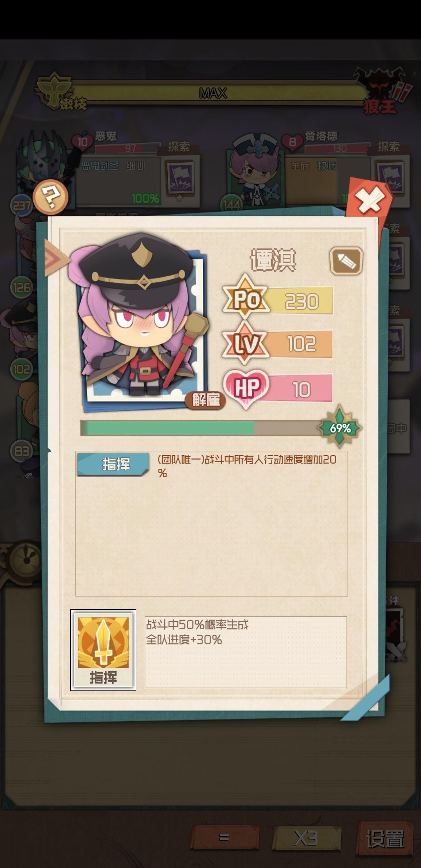Click the pencil rename icon beside character name
This screenshot has width=421, height=868.
[346, 261]
